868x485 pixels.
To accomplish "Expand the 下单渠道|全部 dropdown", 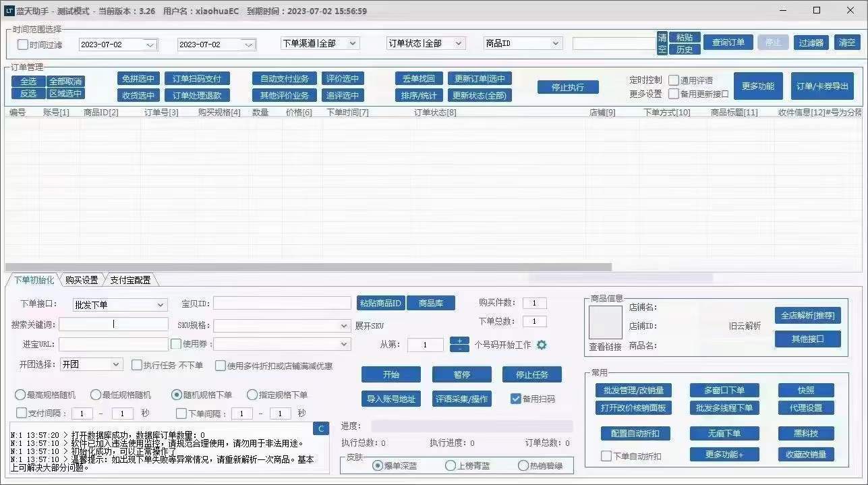I will click(x=320, y=43).
